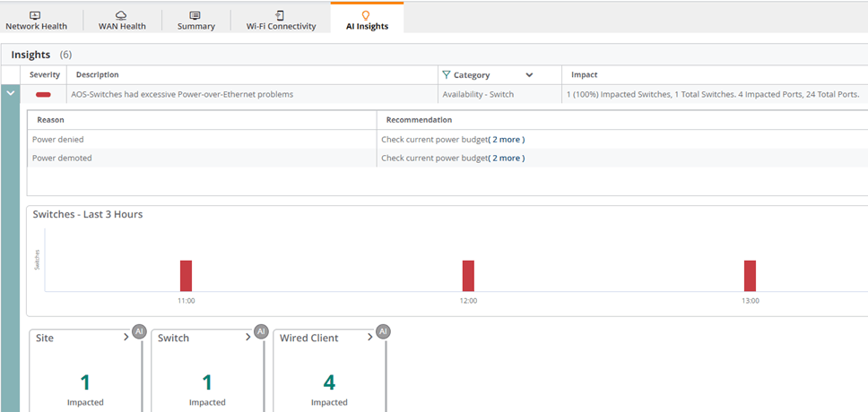Click the AI badge on Switch card
This screenshot has width=868, height=412.
261,331
